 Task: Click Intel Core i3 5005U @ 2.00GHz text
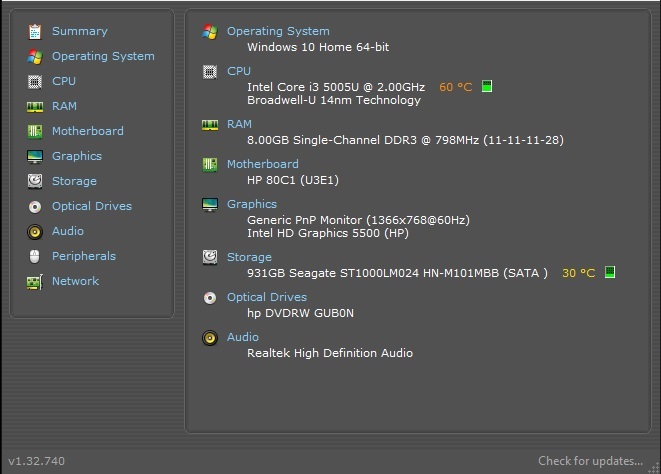[336, 87]
